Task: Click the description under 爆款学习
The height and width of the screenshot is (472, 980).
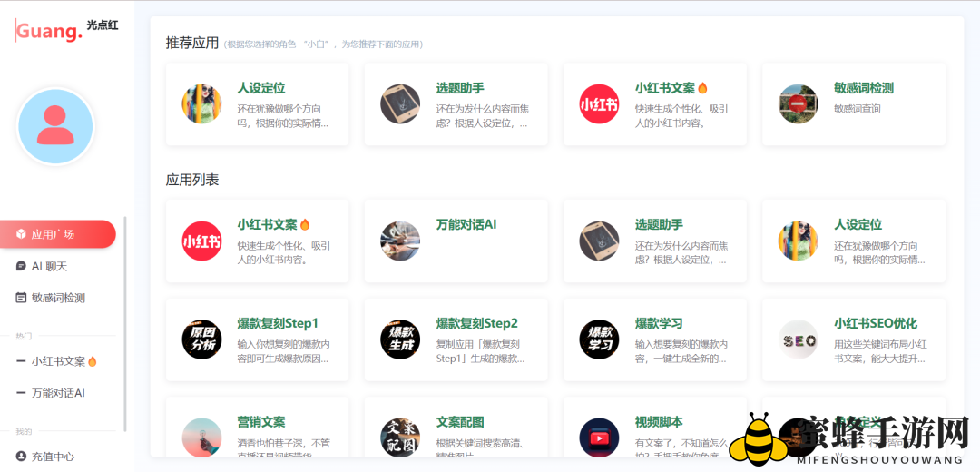Action: pyautogui.click(x=681, y=352)
